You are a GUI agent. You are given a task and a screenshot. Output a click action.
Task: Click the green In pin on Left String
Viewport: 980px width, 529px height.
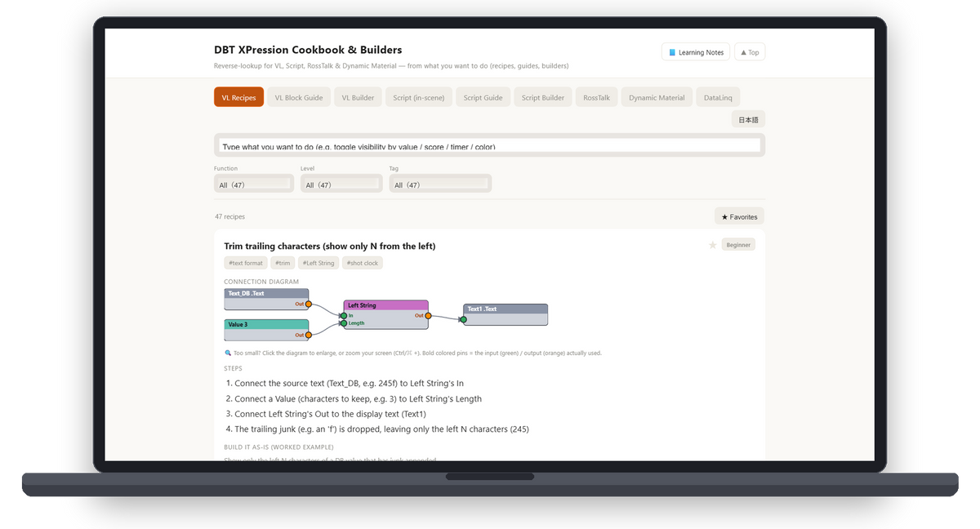[x=344, y=315]
